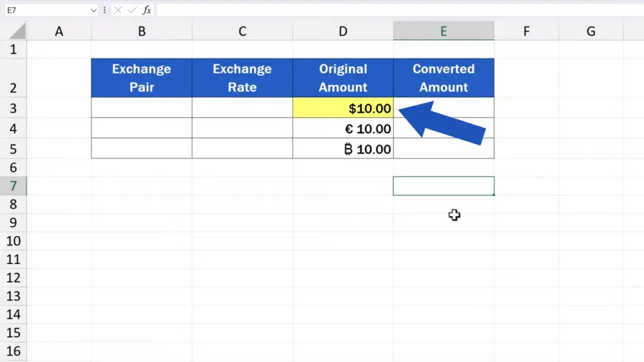Open the Name Box dropdown arrow
The width and height of the screenshot is (644, 362).
coord(94,11)
